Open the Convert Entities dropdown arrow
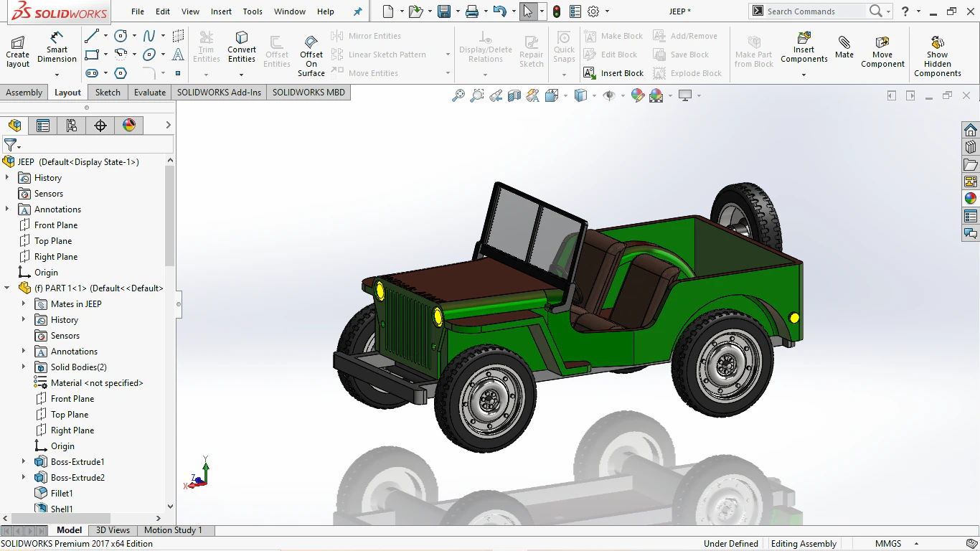 coord(241,75)
